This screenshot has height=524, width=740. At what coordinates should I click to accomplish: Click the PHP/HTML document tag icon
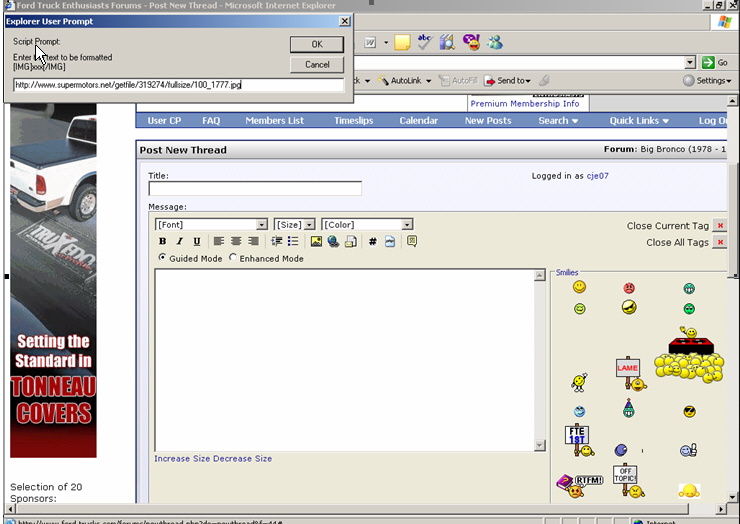click(x=390, y=241)
